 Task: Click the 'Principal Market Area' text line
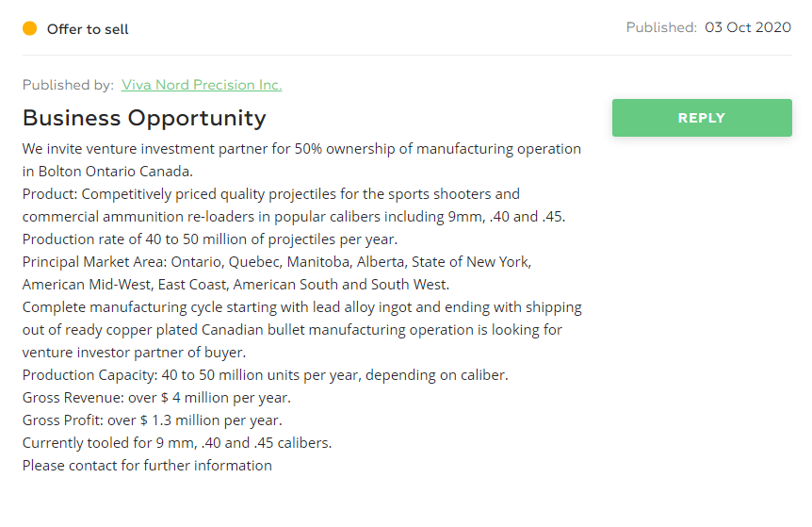point(277,262)
